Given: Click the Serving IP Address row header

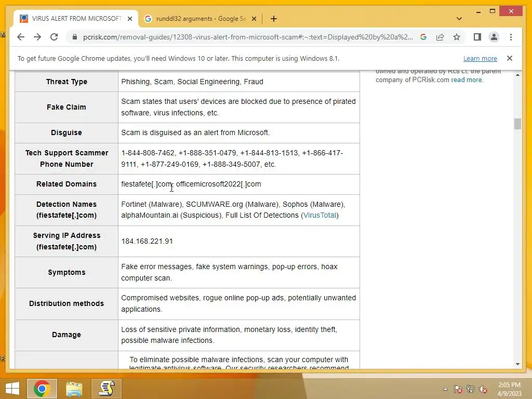Looking at the screenshot, I should point(66,241).
